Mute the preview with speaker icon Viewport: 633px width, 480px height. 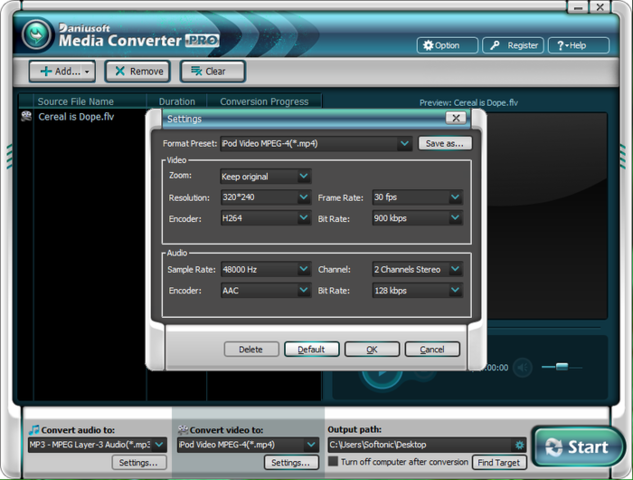tap(523, 367)
